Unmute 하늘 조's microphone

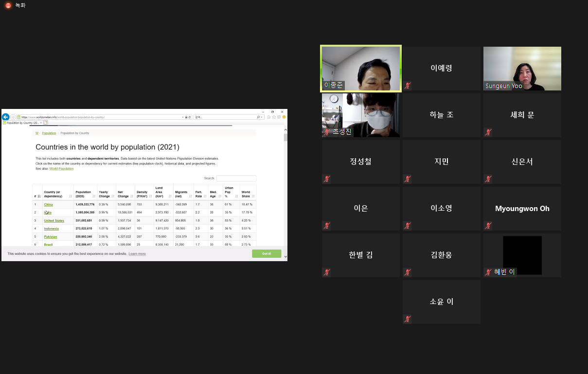pyautogui.click(x=408, y=132)
